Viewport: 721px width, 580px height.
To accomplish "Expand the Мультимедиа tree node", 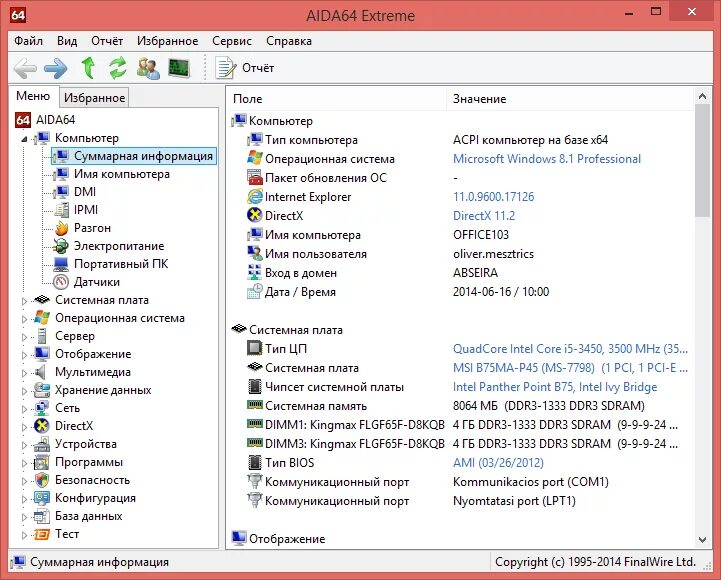I will pos(24,373).
